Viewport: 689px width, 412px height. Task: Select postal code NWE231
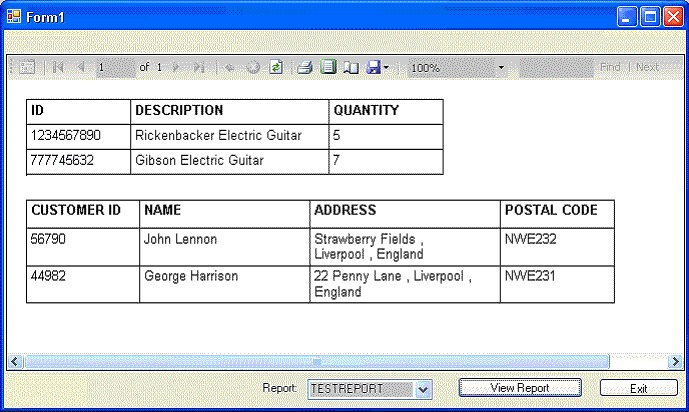pos(557,284)
